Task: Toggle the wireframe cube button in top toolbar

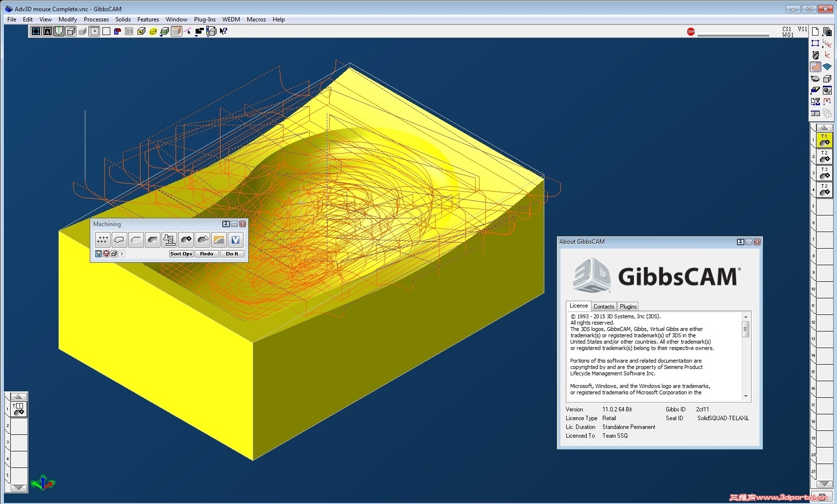Action: [71, 32]
